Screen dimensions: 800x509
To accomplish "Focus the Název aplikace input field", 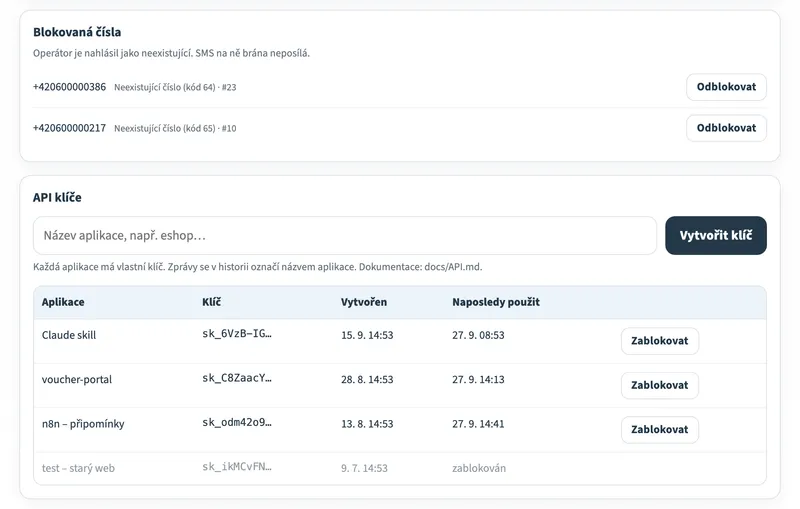I will 345,235.
